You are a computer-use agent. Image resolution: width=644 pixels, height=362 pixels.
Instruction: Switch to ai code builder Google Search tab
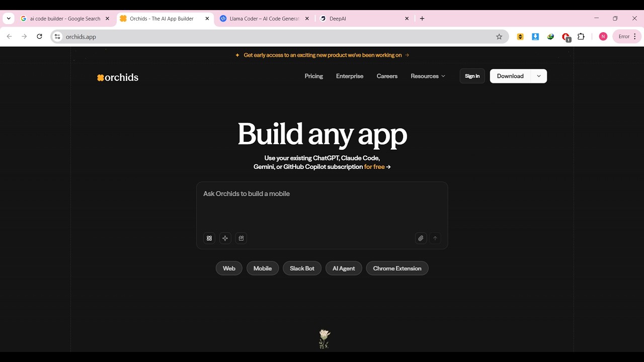coord(65,19)
